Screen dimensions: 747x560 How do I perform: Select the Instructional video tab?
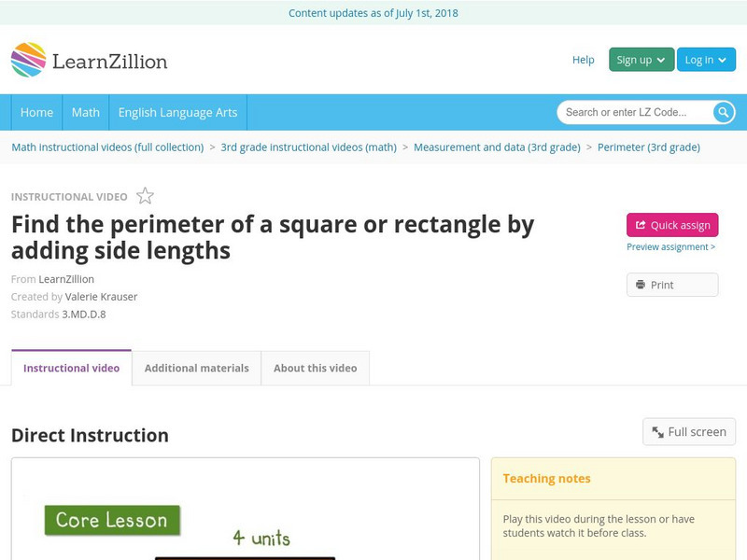70,368
